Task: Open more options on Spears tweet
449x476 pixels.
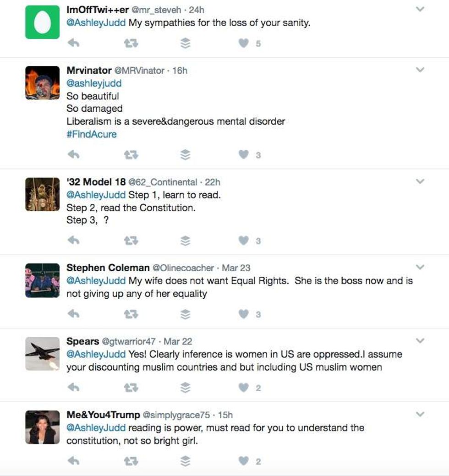Action: [420, 341]
